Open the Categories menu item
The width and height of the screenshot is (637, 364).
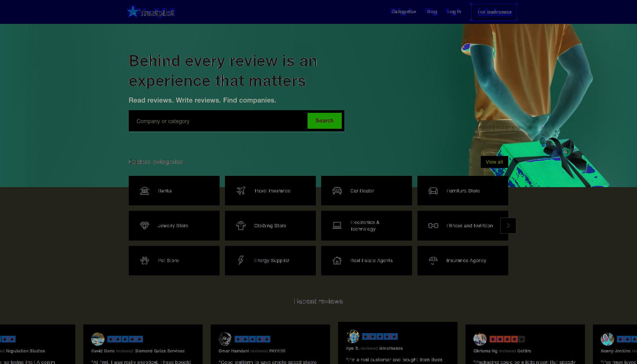403,12
